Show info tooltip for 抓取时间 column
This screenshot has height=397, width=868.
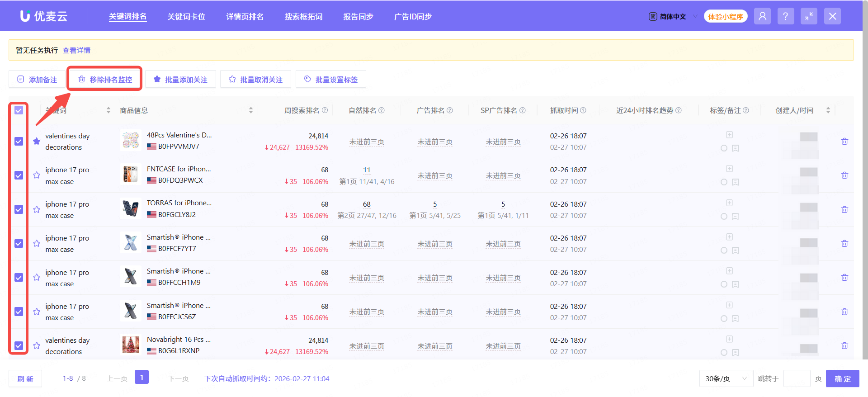(583, 110)
